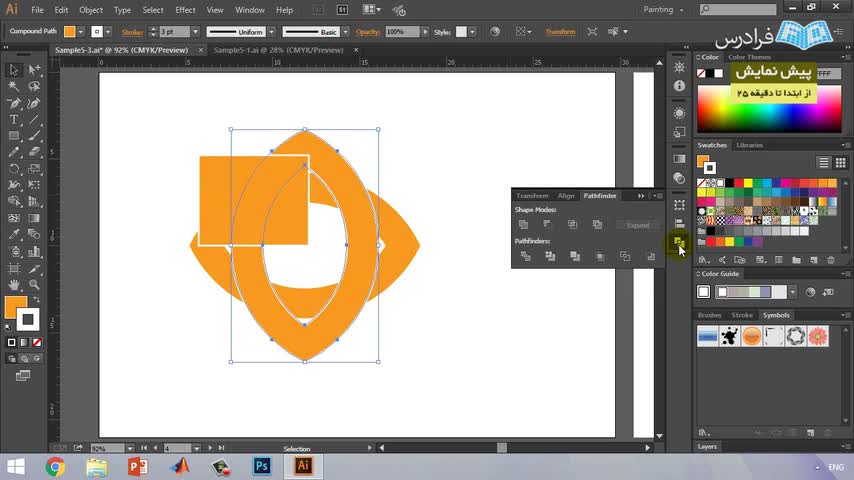Click the Swap Fill and Stroke arrow
This screenshot has height=480, width=854.
click(37, 299)
